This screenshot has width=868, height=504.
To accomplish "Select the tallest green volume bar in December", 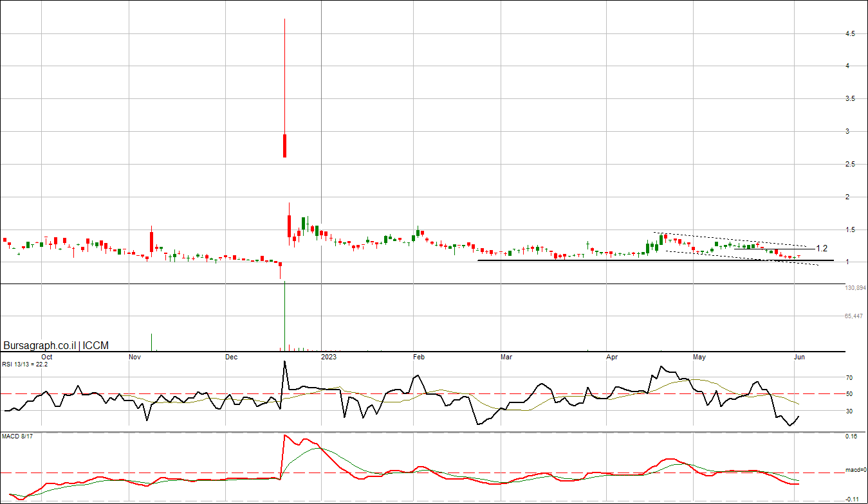I will tap(284, 317).
